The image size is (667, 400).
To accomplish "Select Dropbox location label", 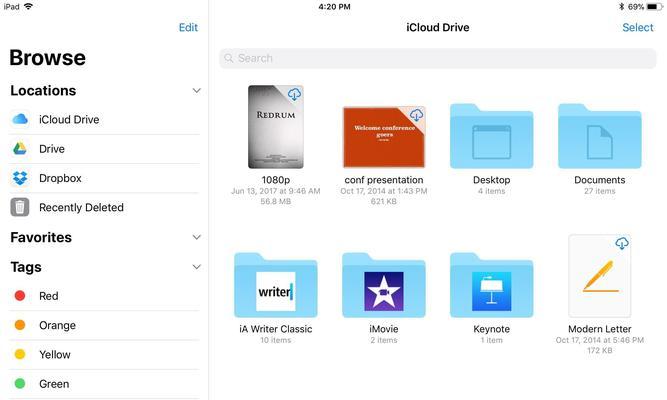I will tap(60, 178).
